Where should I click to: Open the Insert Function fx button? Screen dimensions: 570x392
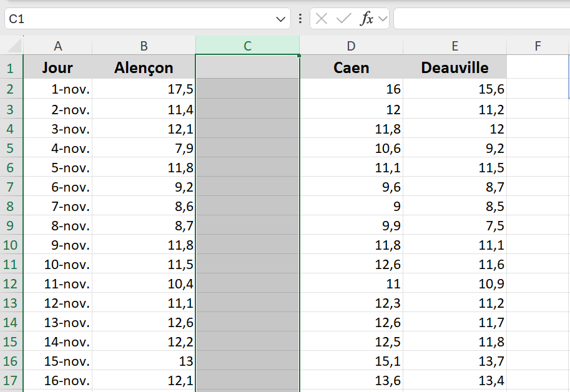tap(366, 19)
